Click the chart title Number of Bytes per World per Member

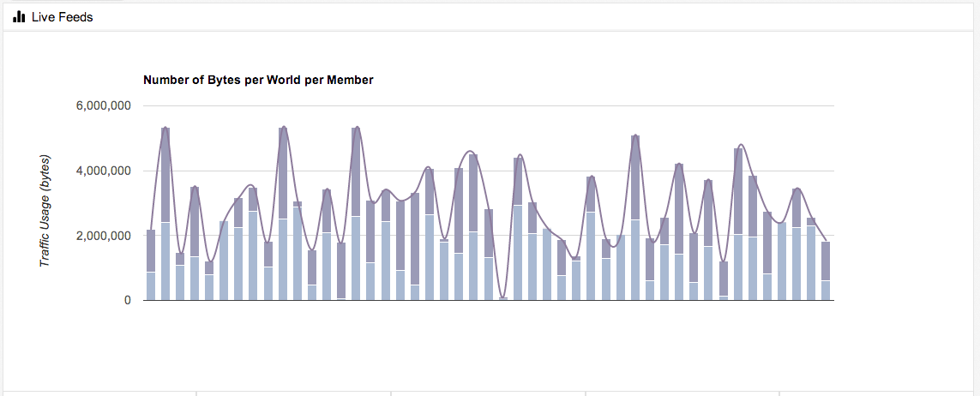(258, 80)
